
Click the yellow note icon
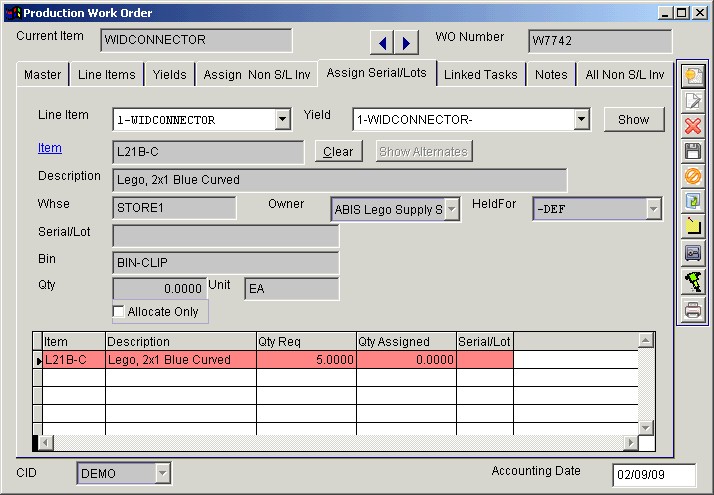click(x=692, y=228)
